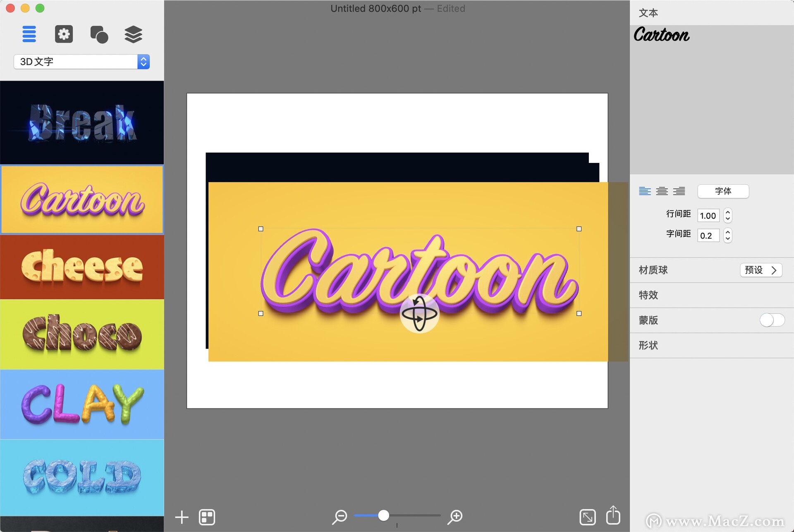Click the 字体 font button
Screen dimensions: 794x532
pyautogui.click(x=723, y=191)
